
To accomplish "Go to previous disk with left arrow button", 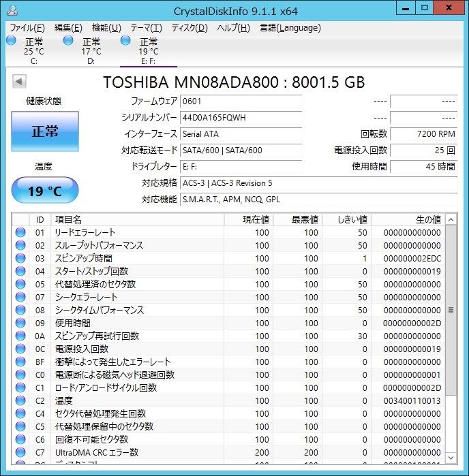I will point(19,81).
